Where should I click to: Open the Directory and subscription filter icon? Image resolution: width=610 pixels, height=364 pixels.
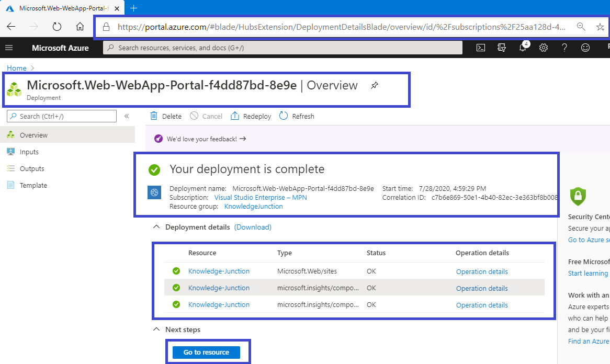point(502,48)
